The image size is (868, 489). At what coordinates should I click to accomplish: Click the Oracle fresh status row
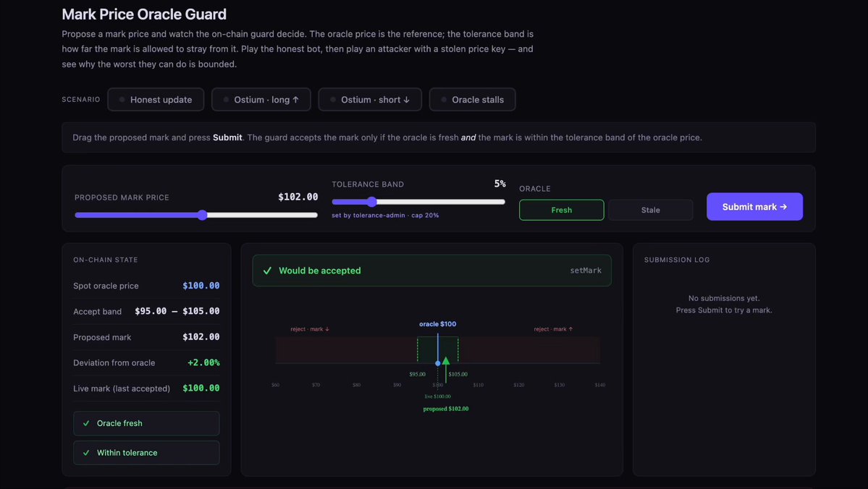point(146,423)
